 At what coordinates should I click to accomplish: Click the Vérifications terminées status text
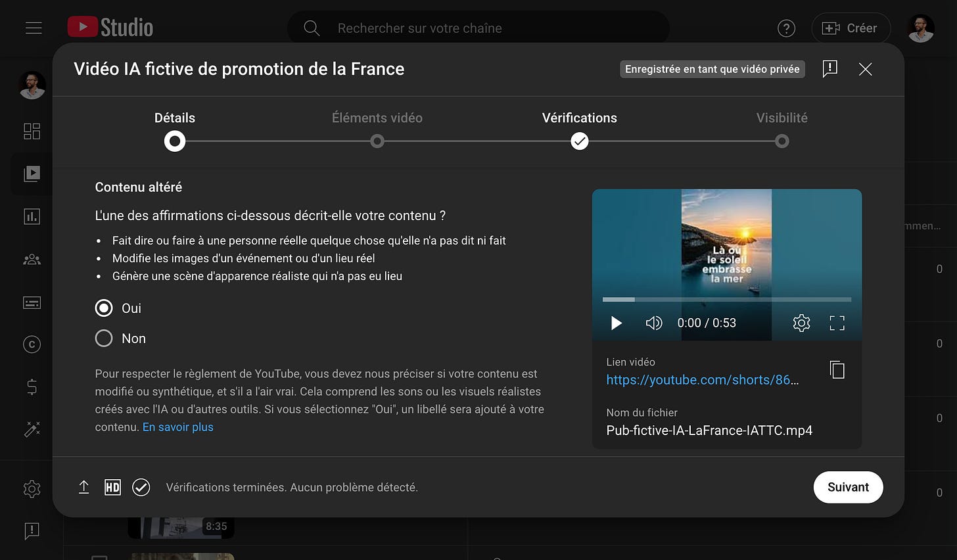292,488
